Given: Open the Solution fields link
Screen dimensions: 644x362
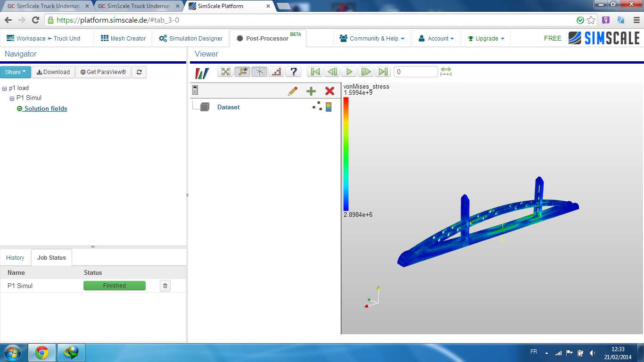Looking at the screenshot, I should coord(46,108).
